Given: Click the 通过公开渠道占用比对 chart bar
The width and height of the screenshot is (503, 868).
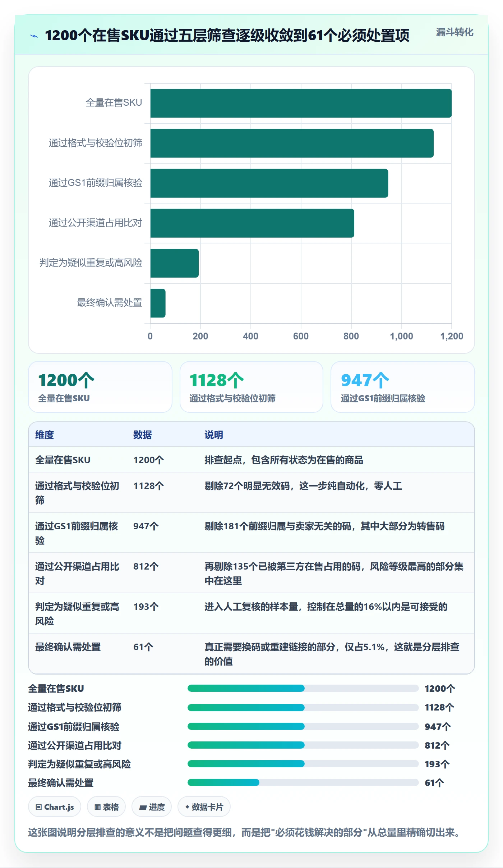Looking at the screenshot, I should [x=252, y=223].
